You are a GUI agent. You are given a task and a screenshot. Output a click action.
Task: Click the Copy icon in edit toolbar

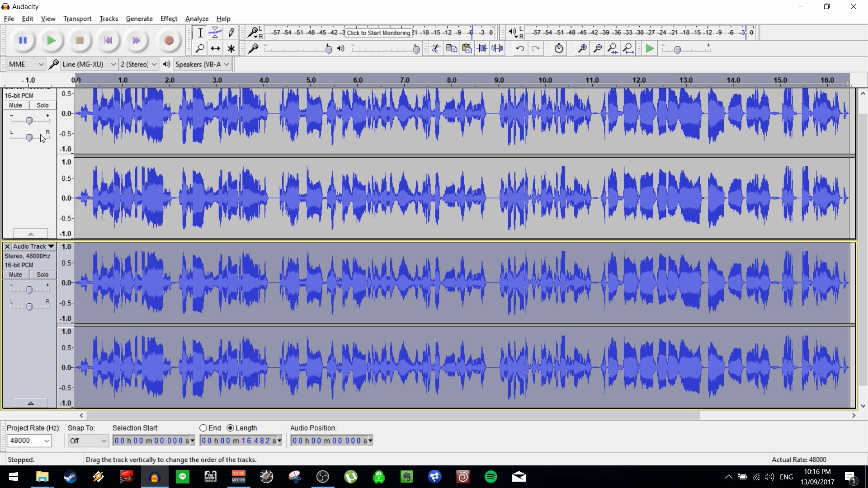tap(451, 48)
